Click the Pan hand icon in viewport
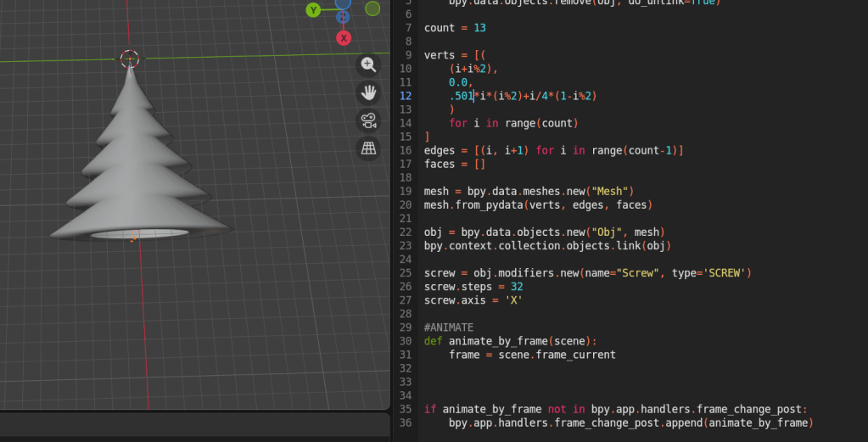 click(368, 92)
